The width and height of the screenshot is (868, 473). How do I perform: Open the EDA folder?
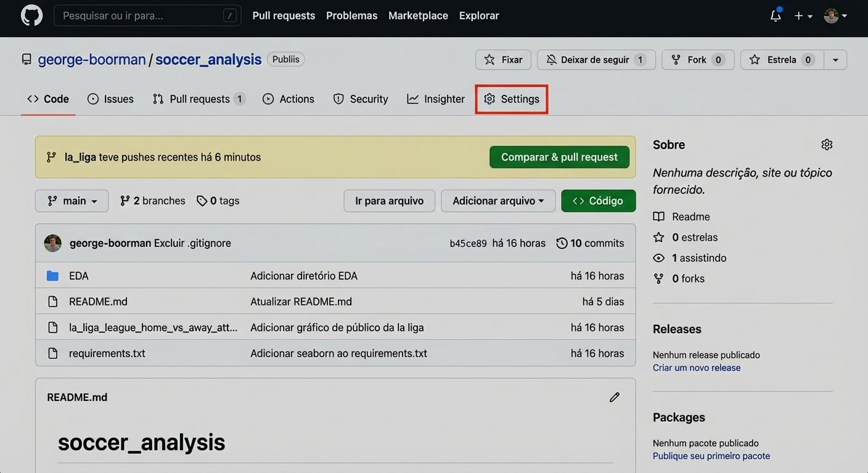[x=79, y=276]
